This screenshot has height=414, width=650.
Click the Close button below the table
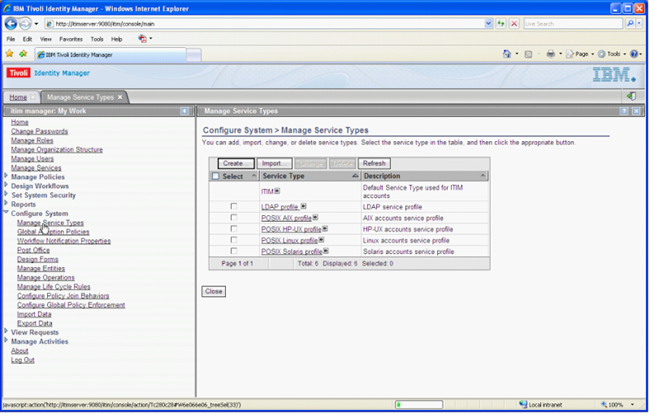[x=213, y=291]
